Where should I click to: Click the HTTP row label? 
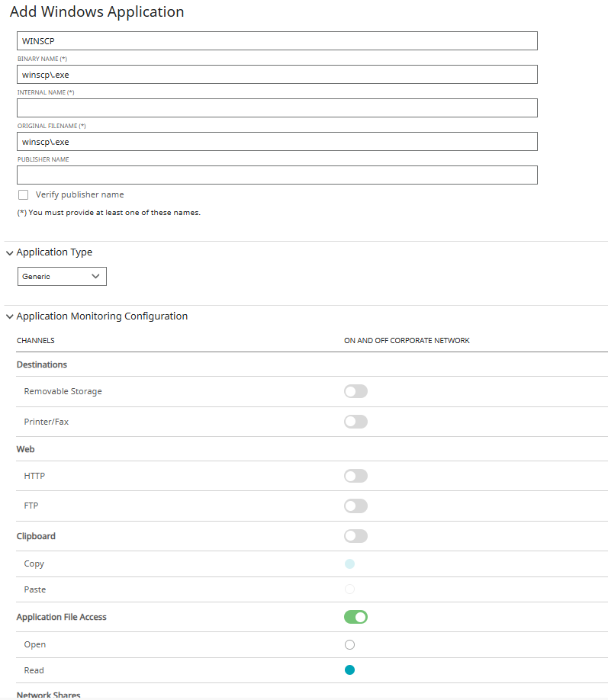point(34,476)
